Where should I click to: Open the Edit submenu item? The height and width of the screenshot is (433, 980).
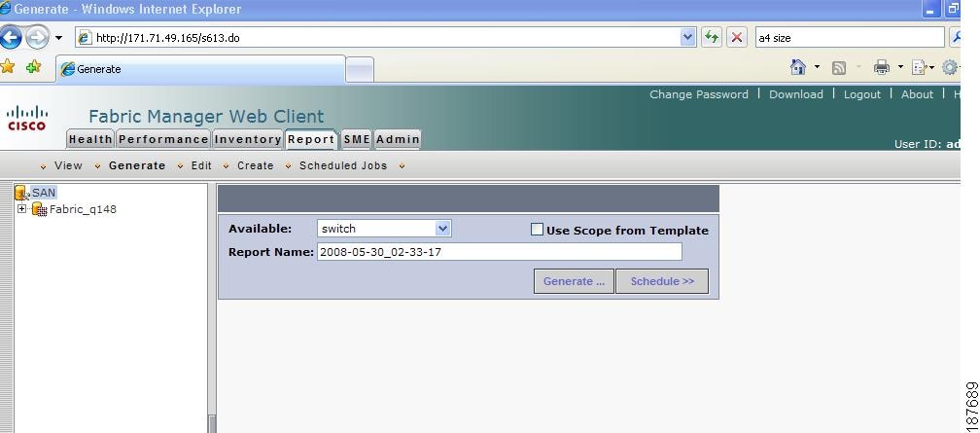(x=201, y=165)
